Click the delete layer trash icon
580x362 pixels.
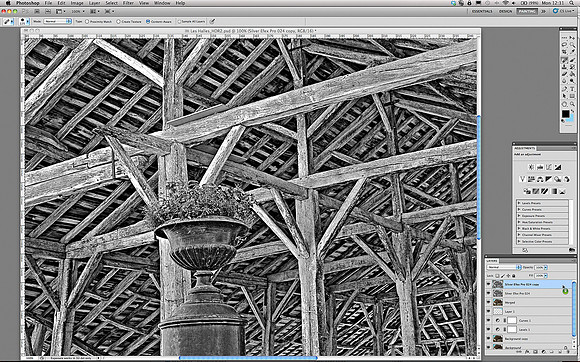568,351
